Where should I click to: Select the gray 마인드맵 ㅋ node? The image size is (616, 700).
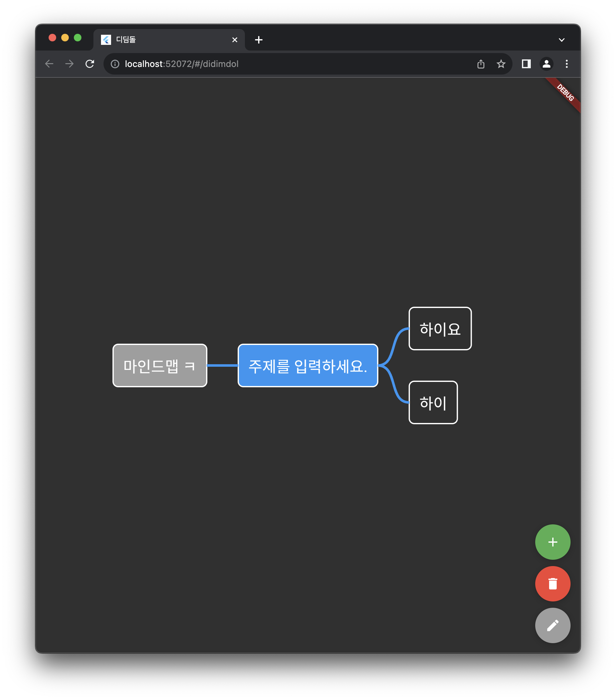[x=159, y=365]
